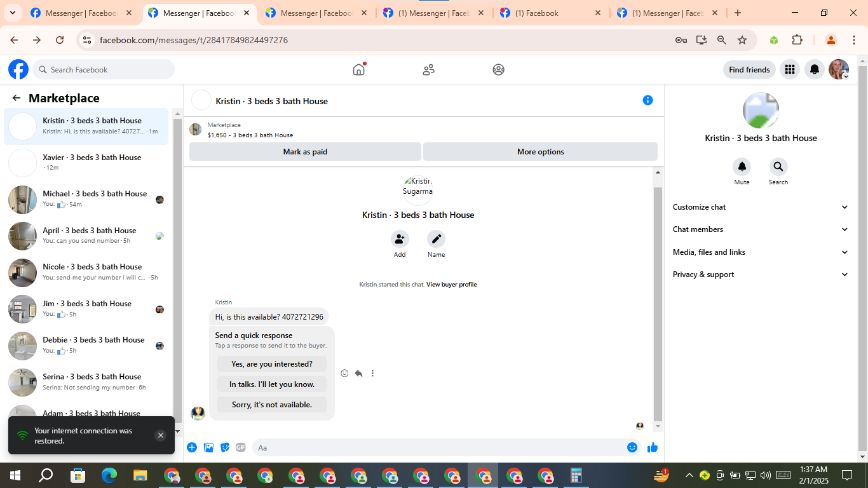Screen dimensions: 868x488
Task: Click the Mark as paid button
Action: (x=305, y=152)
